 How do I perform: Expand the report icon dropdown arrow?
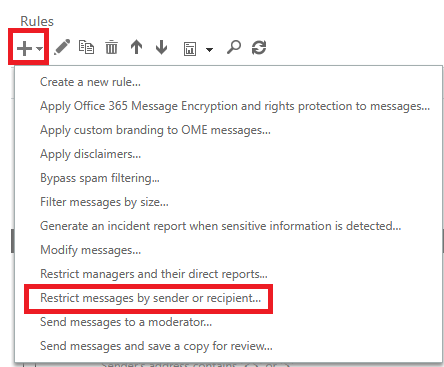pos(209,50)
